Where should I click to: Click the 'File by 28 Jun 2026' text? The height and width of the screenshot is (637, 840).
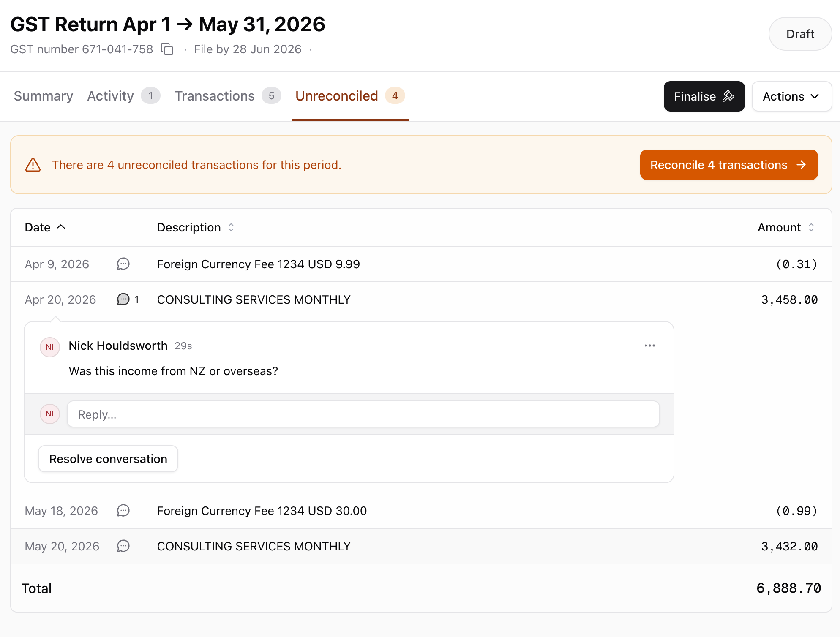click(248, 49)
